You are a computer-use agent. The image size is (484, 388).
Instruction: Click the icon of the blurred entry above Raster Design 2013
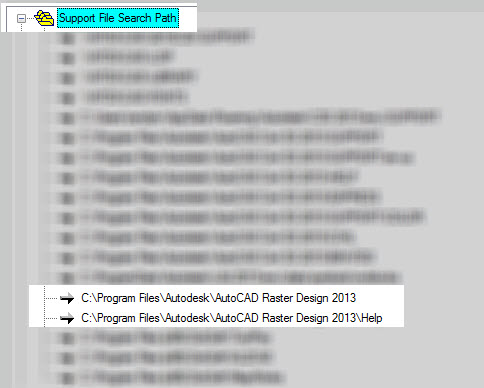(x=68, y=278)
